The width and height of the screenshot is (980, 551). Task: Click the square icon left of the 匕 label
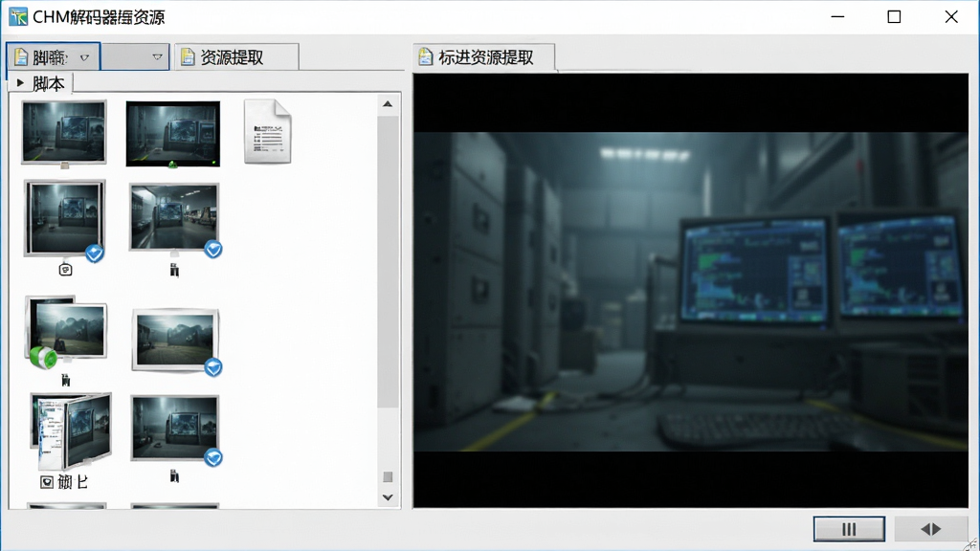click(47, 482)
